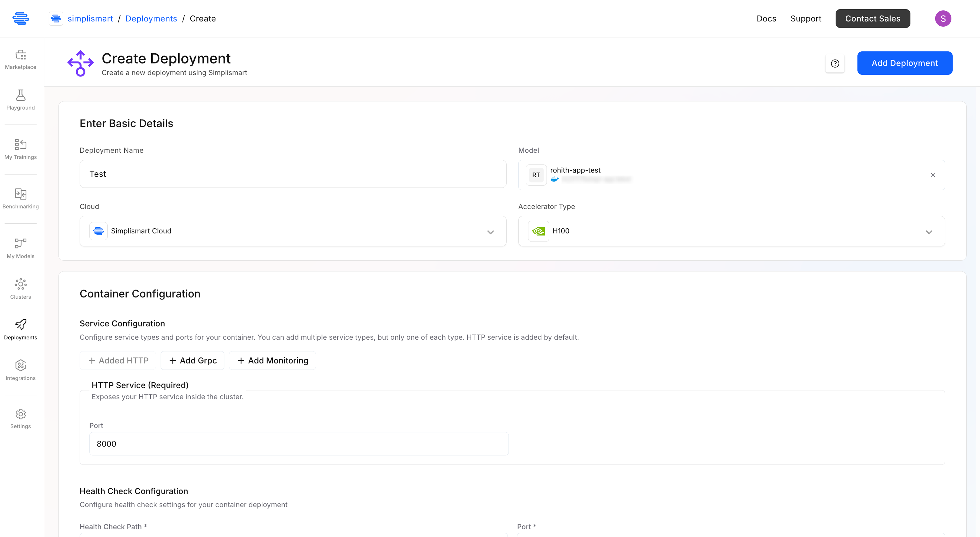Click the Deployments breadcrumb link
This screenshot has height=537, width=980.
(151, 18)
